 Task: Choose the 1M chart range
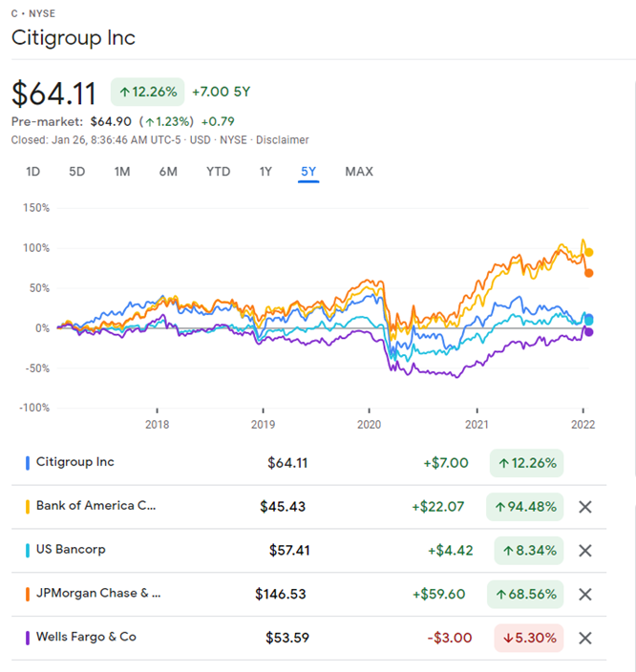tap(121, 172)
